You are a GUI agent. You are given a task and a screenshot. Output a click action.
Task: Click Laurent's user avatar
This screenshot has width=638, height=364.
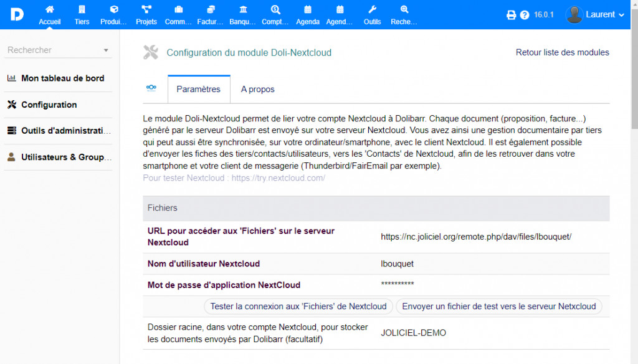coord(574,15)
